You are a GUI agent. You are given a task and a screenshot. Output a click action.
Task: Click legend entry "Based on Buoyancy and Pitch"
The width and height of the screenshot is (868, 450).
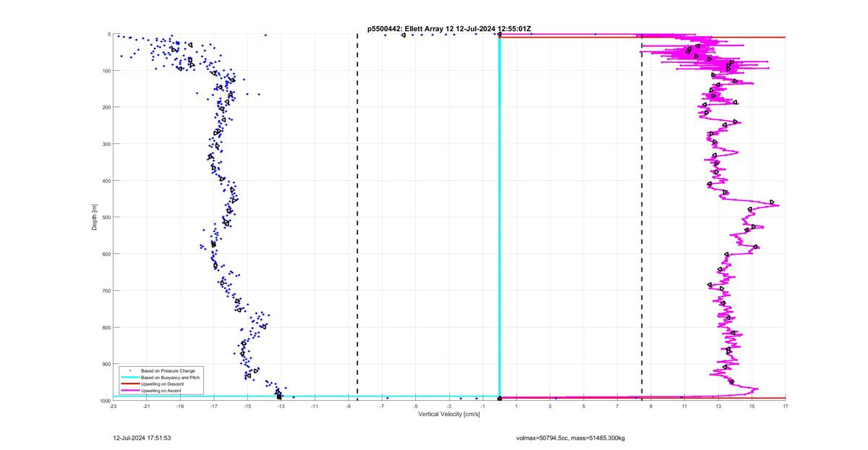[171, 378]
